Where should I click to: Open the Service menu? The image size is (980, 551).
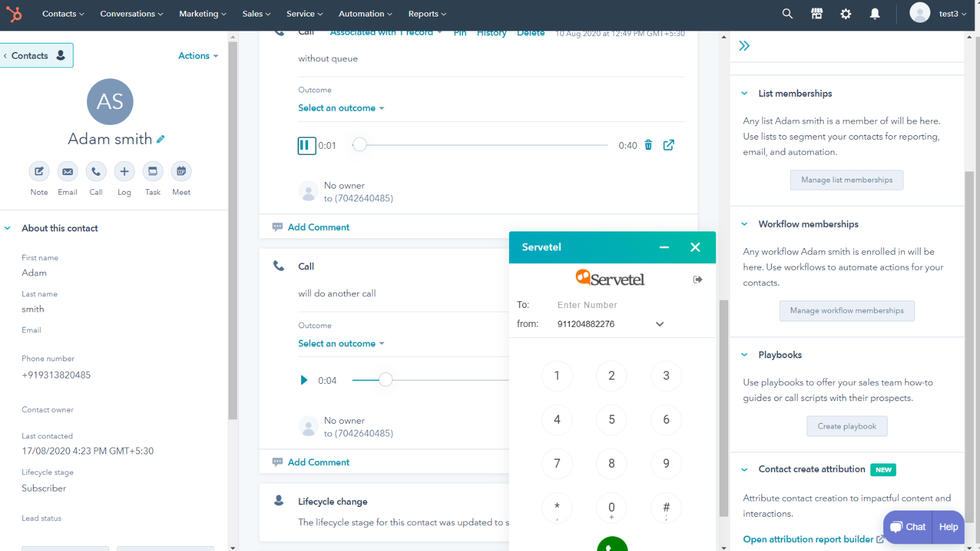(304, 13)
